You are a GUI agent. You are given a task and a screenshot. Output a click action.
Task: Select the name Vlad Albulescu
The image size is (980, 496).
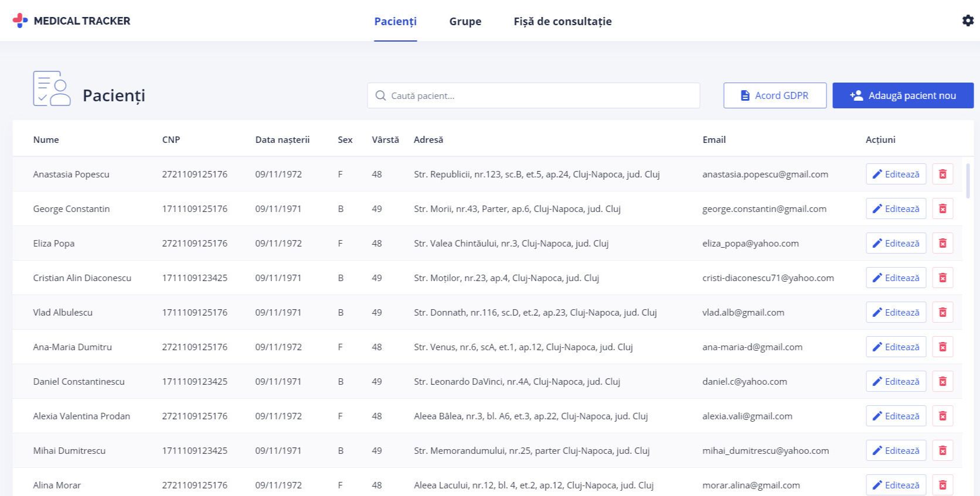tap(63, 312)
